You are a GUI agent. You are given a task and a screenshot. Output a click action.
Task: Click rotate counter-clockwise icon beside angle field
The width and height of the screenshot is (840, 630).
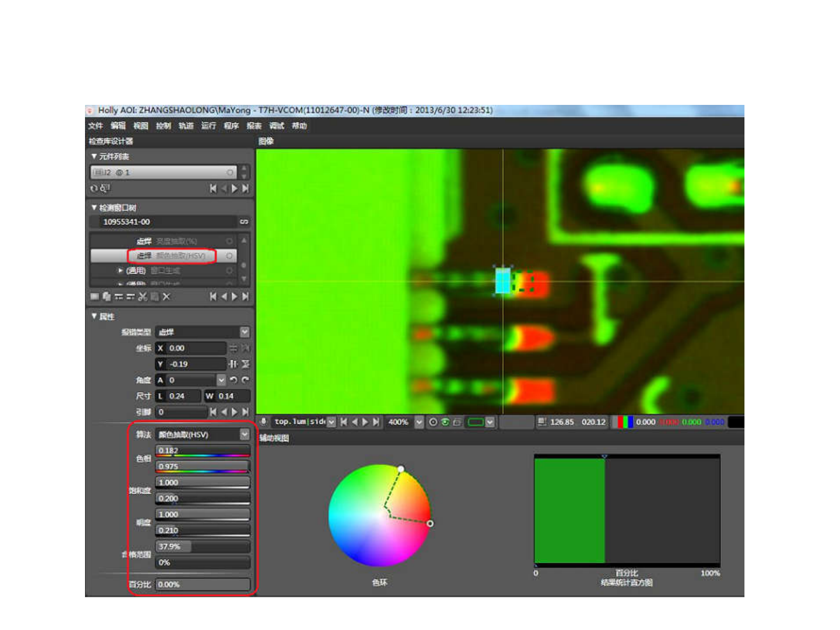coord(234,380)
